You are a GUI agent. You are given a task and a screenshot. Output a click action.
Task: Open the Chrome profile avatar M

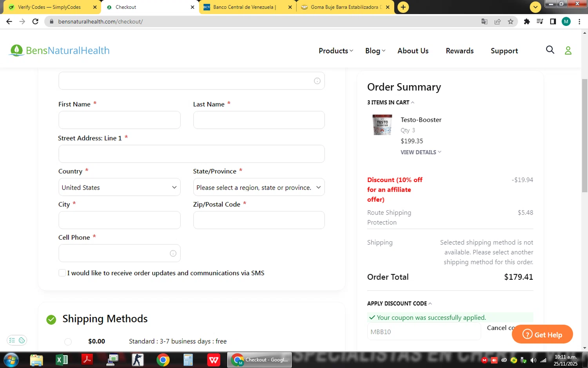coord(566,22)
